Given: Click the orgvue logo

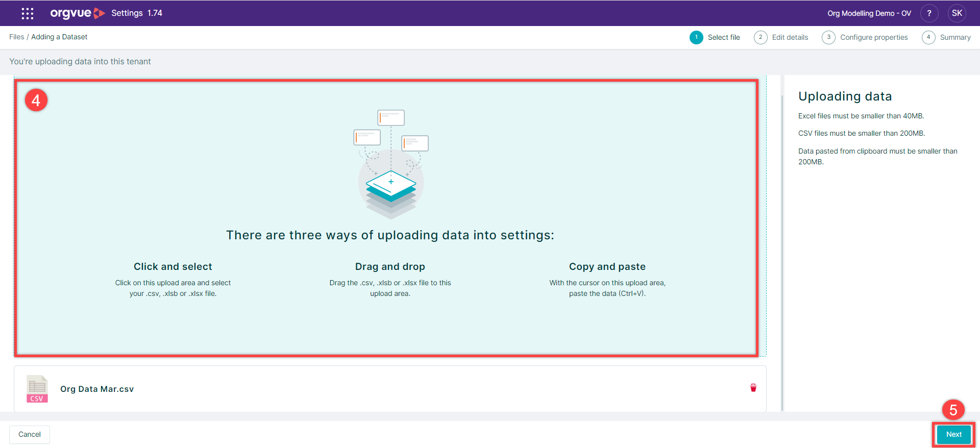Looking at the screenshot, I should [x=78, y=13].
